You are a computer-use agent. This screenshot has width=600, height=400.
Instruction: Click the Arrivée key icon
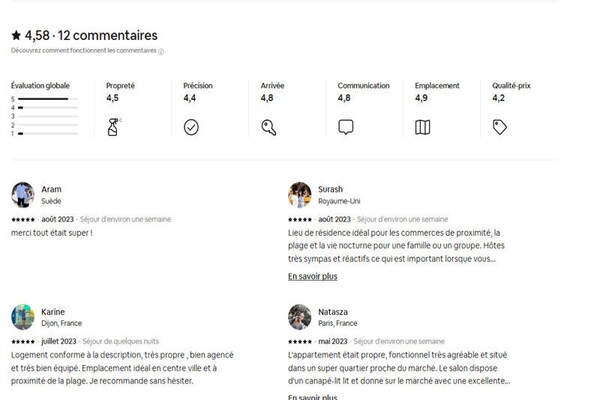(x=268, y=127)
